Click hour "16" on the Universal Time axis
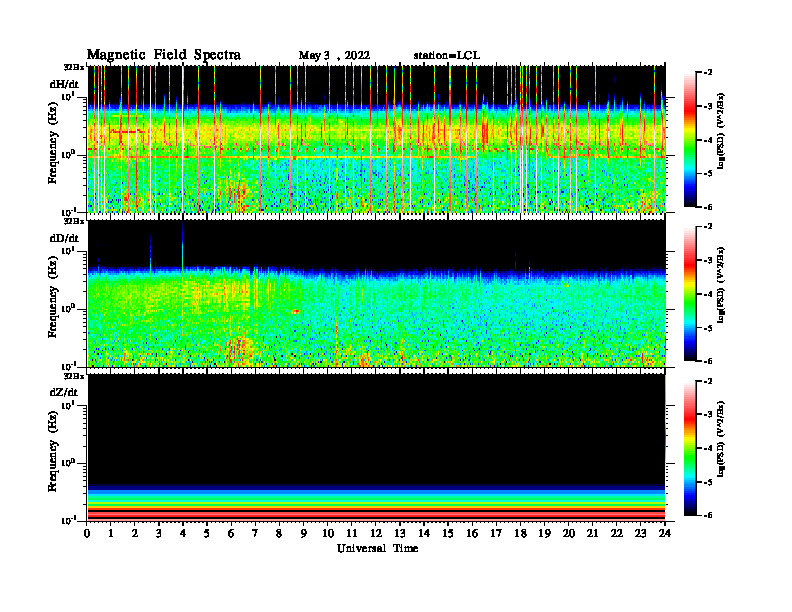This screenshot has height=612, width=792. pyautogui.click(x=472, y=533)
